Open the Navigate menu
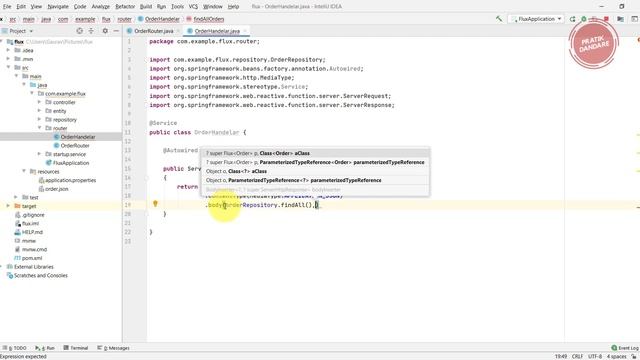 pyautogui.click(x=58, y=7)
